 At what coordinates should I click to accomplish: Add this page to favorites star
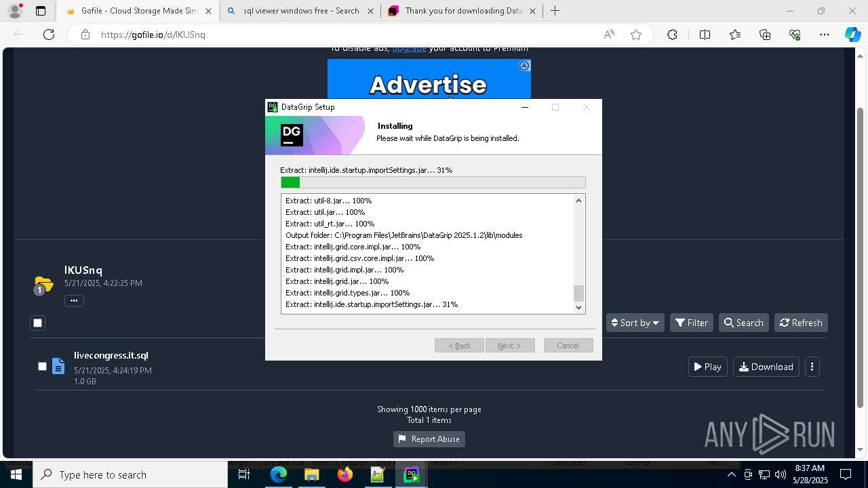[636, 35]
